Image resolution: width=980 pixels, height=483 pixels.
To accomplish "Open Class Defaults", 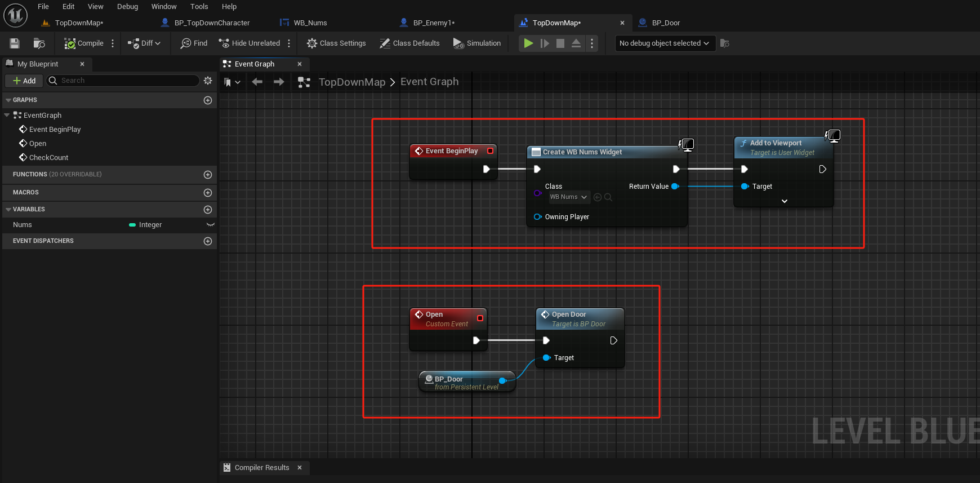I will coord(409,43).
